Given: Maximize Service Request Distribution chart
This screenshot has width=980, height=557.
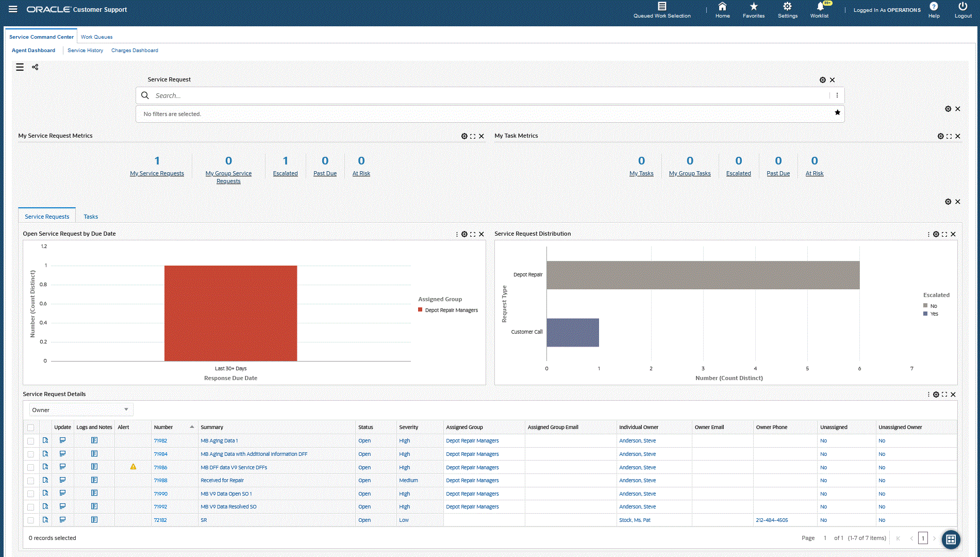Looking at the screenshot, I should tap(944, 234).
